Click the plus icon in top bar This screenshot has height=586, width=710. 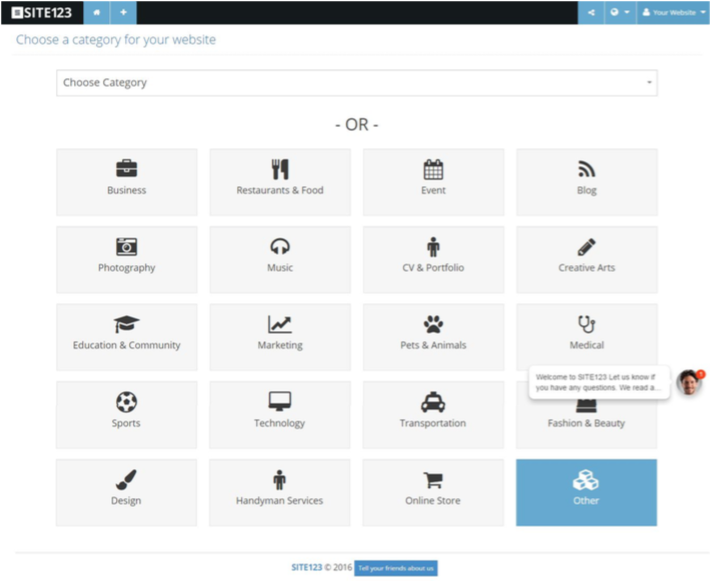[x=123, y=13]
